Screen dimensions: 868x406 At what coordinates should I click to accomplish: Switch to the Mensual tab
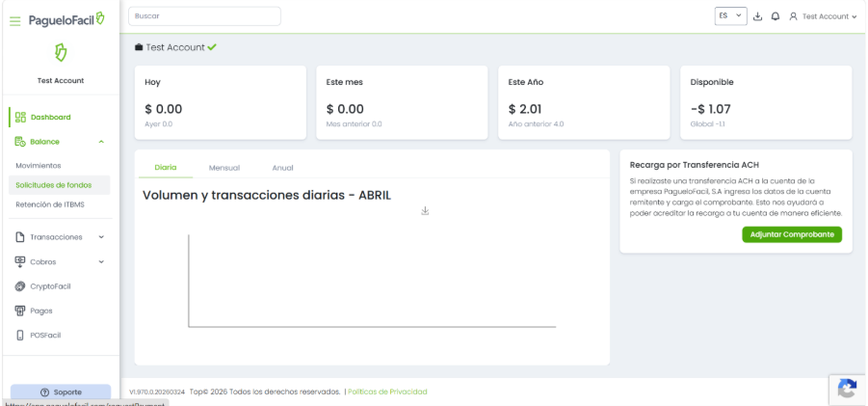click(224, 168)
